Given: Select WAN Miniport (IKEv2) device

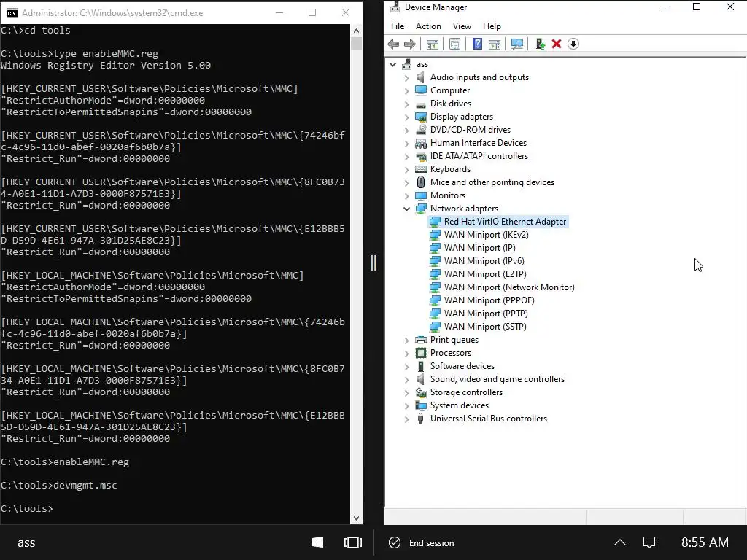Looking at the screenshot, I should [x=487, y=235].
